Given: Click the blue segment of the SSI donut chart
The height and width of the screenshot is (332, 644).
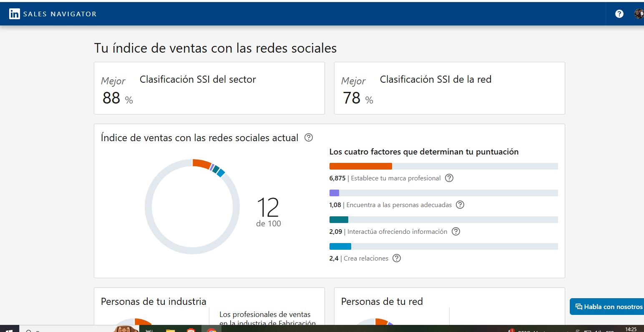Looking at the screenshot, I should pyautogui.click(x=221, y=172).
